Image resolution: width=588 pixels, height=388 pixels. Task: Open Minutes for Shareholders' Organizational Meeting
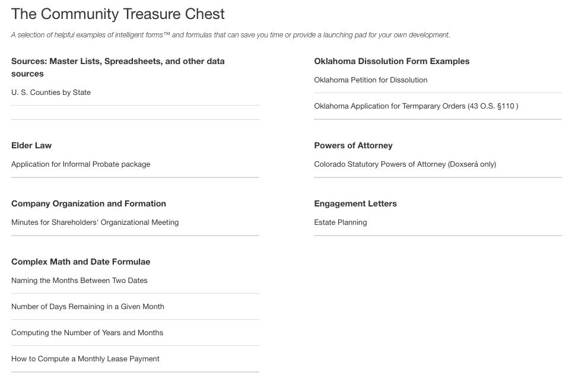pos(95,222)
